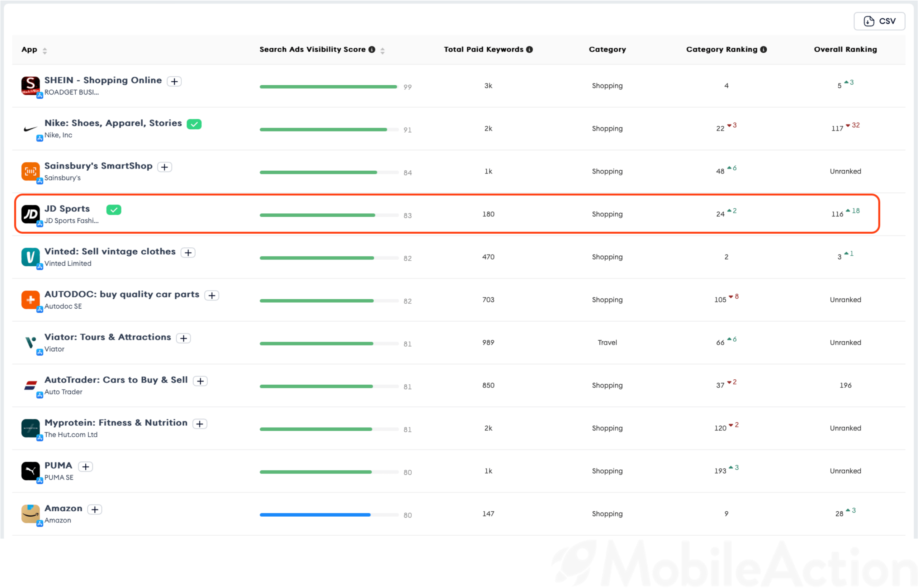Click the SHEIN app icon

coord(30,86)
